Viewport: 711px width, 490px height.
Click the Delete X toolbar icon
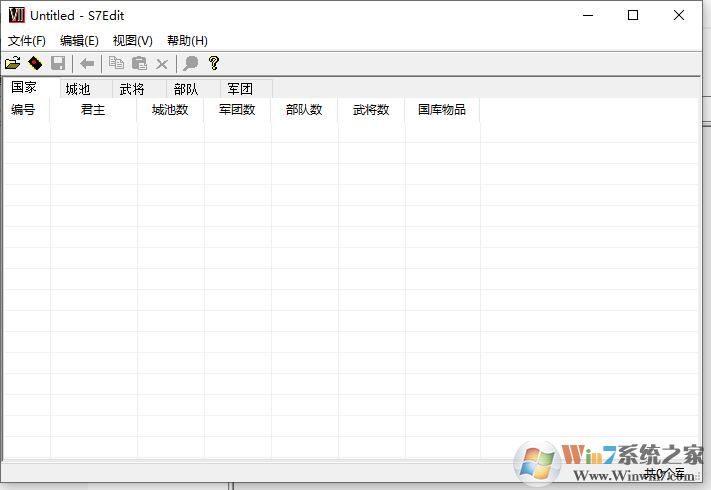162,63
